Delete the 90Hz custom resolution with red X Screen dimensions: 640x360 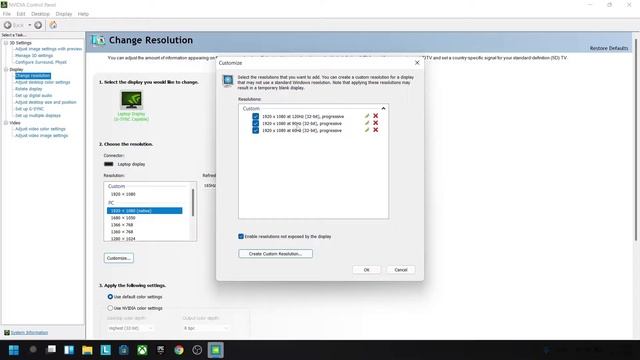pyautogui.click(x=376, y=123)
